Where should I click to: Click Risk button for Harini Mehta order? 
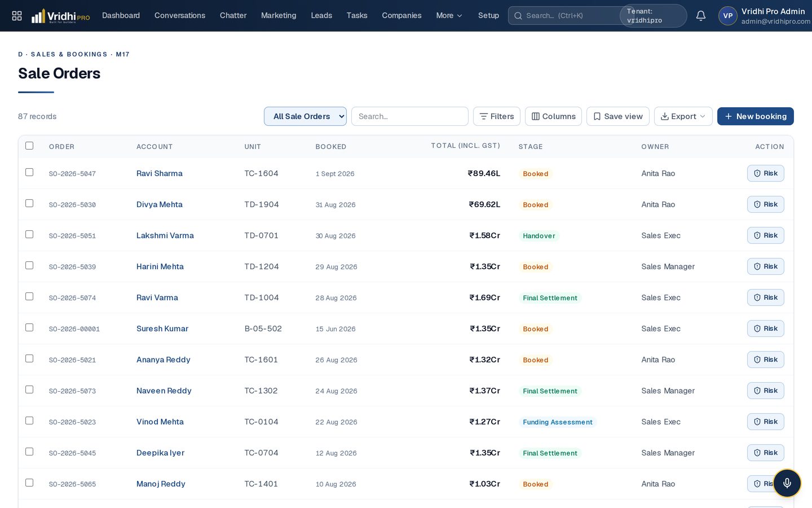click(766, 266)
